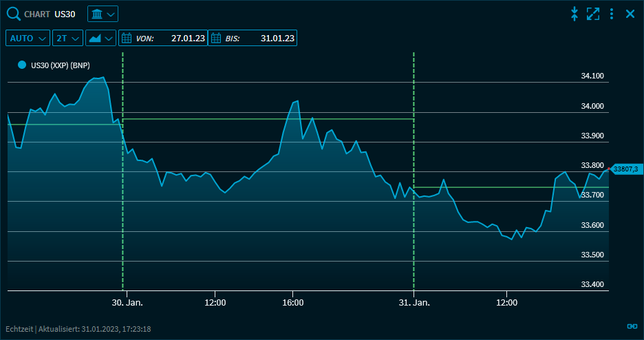Expand chart to fullscreen view
Screen dimensions: 644x340
point(593,14)
